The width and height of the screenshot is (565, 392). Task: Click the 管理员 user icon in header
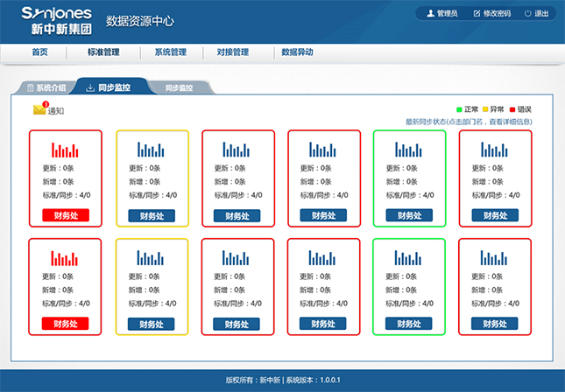click(x=430, y=14)
